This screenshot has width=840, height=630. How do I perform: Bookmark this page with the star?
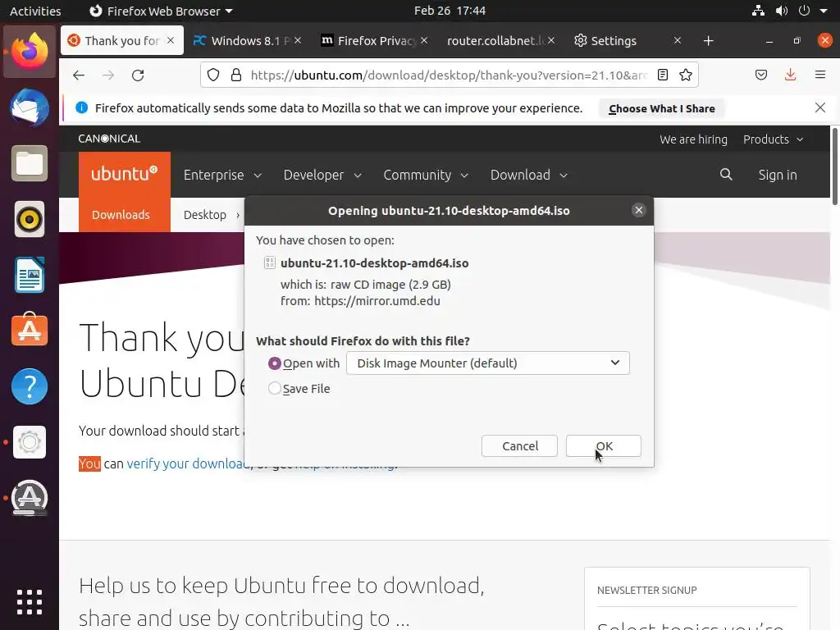click(686, 75)
